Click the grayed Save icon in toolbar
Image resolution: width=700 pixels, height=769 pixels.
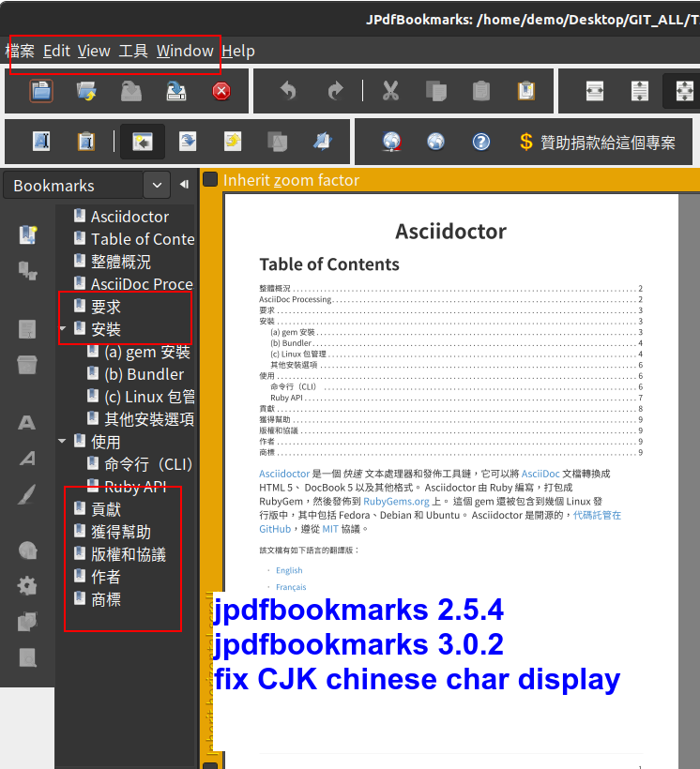tap(131, 91)
